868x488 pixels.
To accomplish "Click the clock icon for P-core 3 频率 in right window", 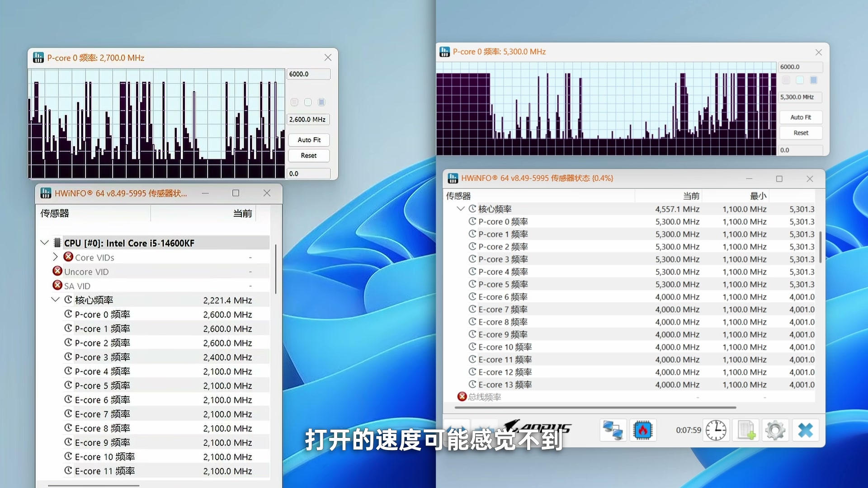I will (x=472, y=259).
